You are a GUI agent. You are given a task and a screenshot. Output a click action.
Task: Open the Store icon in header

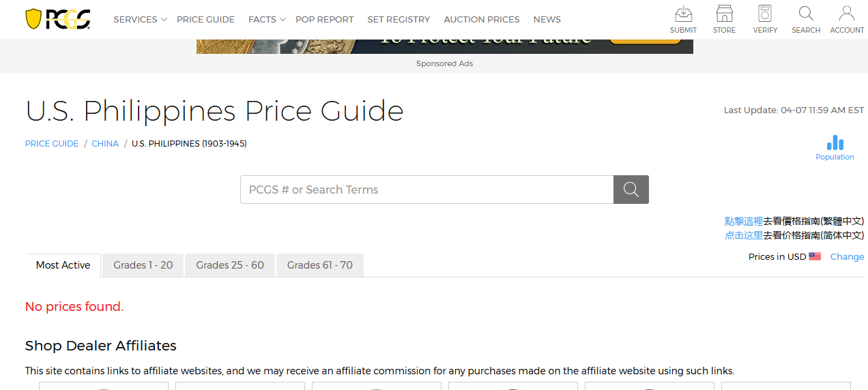(724, 20)
